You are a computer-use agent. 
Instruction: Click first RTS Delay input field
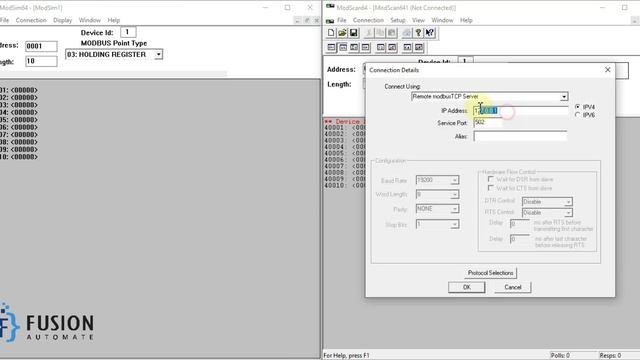tap(520, 224)
